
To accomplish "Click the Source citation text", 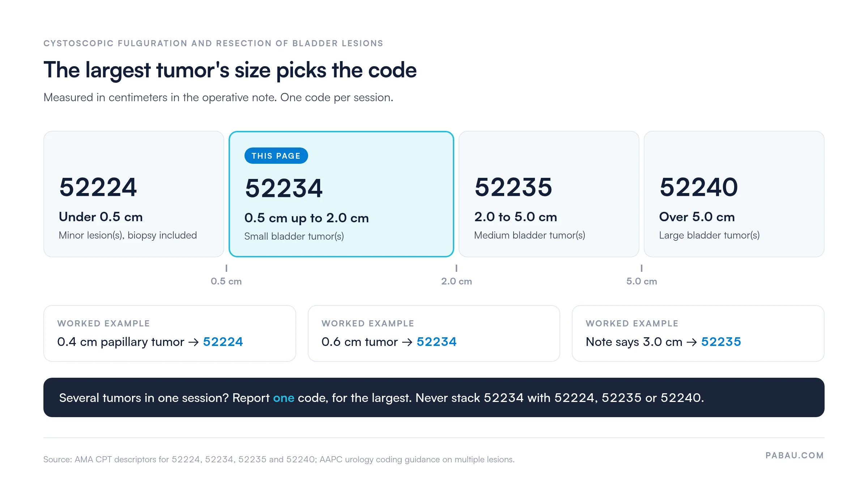I will [x=279, y=459].
